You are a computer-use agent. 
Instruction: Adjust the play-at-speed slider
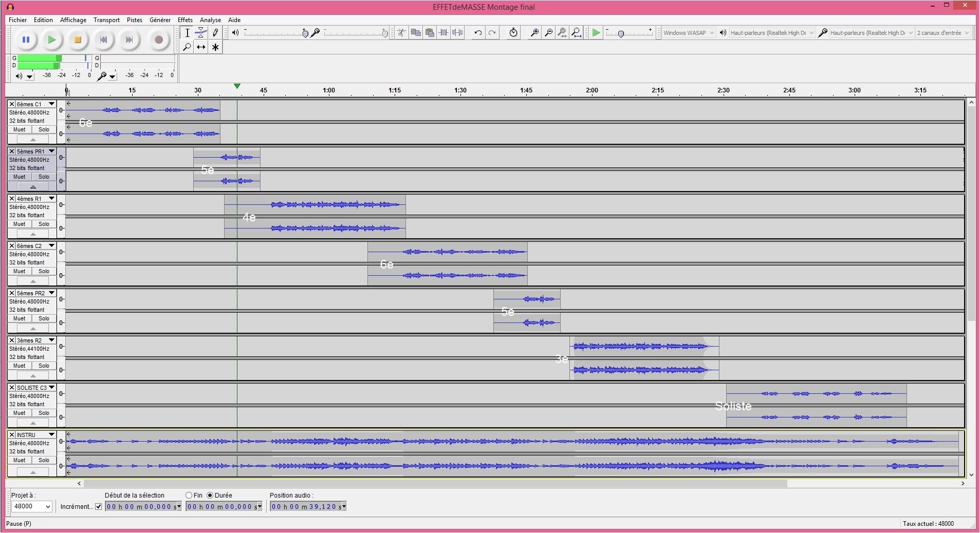point(629,33)
